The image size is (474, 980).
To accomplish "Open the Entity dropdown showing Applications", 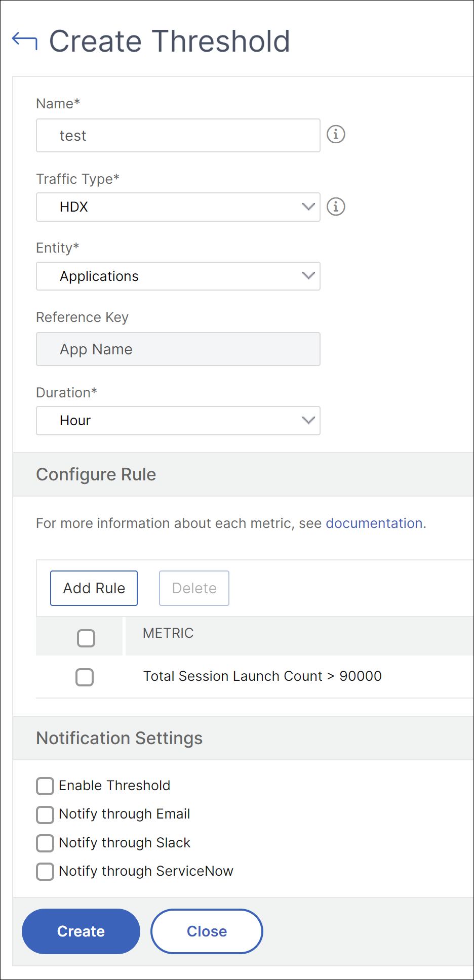I will click(178, 276).
